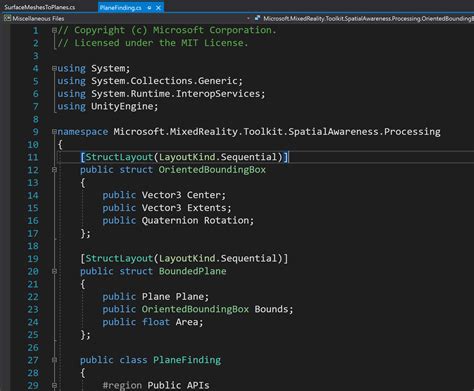Click the 'StructLayout' attribute on line 11
Image resolution: width=474 pixels, height=391 pixels.
coord(119,157)
